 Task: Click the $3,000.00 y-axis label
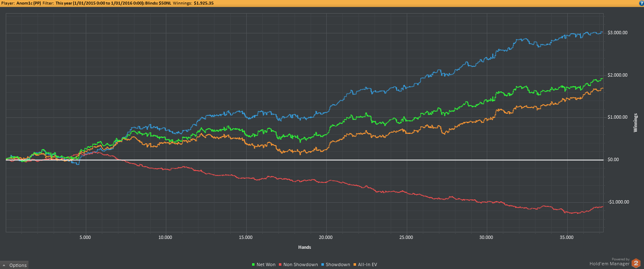(617, 33)
